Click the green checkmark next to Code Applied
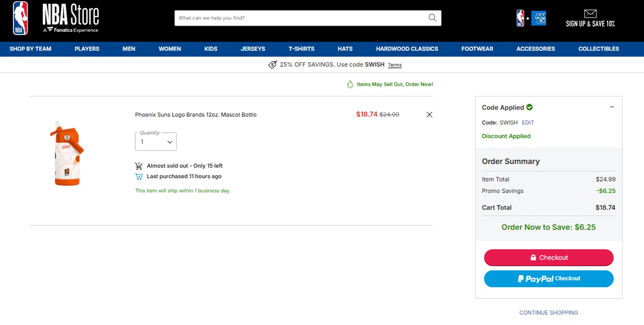644x325 pixels. click(x=529, y=107)
